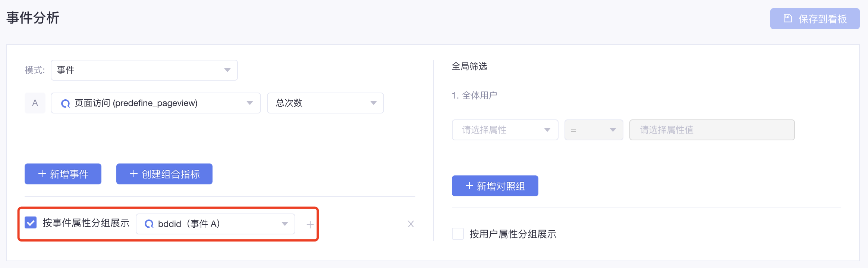The image size is (868, 268).
Task: Click the 新增对照组 button
Action: 495,186
